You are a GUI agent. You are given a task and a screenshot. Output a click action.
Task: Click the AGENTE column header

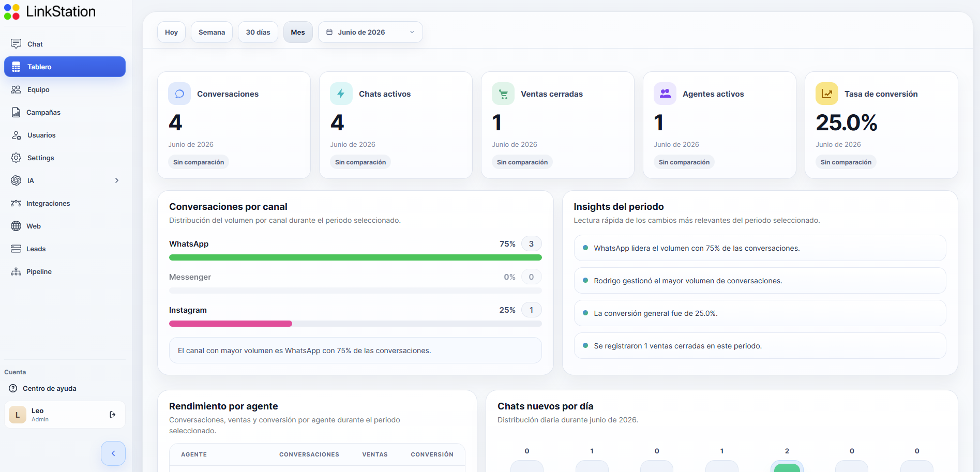pos(194,454)
